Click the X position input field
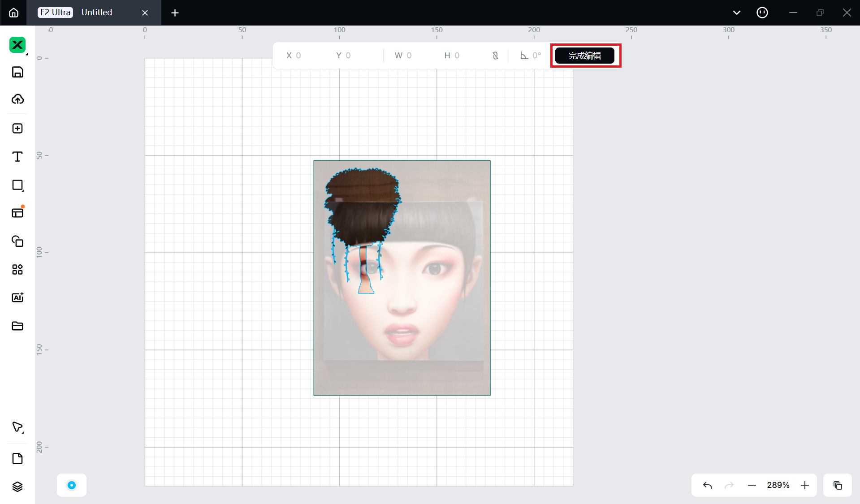Screen dimensions: 860x504 298,56
